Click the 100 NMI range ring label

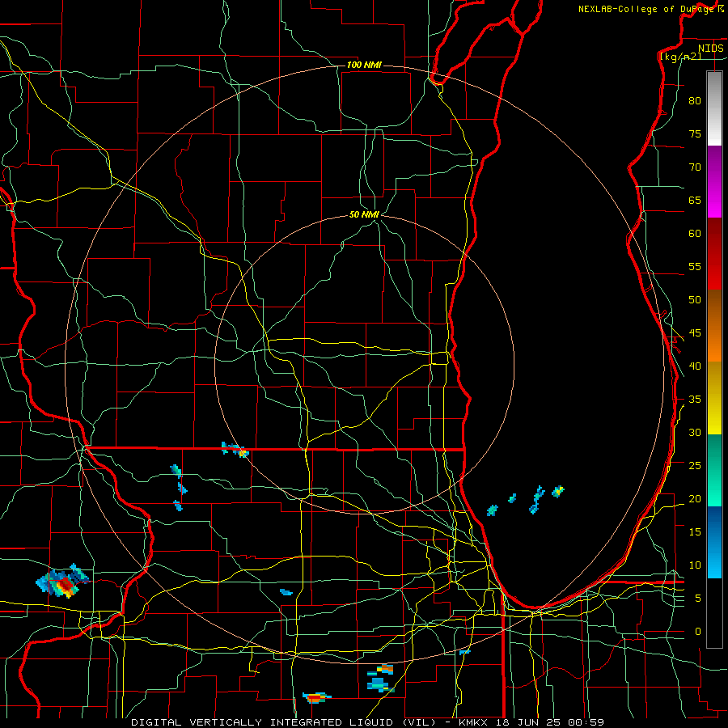point(364,65)
